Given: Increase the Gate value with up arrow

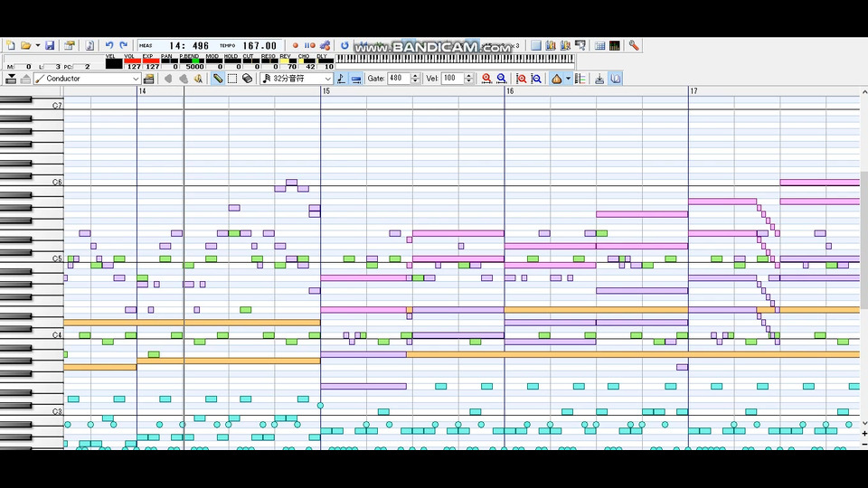Looking at the screenshot, I should point(415,76).
